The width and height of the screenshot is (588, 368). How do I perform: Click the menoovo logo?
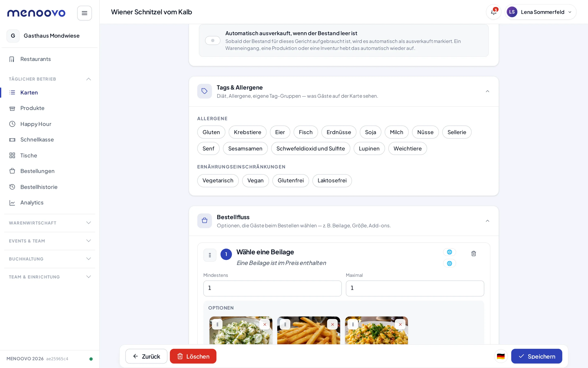tap(36, 13)
